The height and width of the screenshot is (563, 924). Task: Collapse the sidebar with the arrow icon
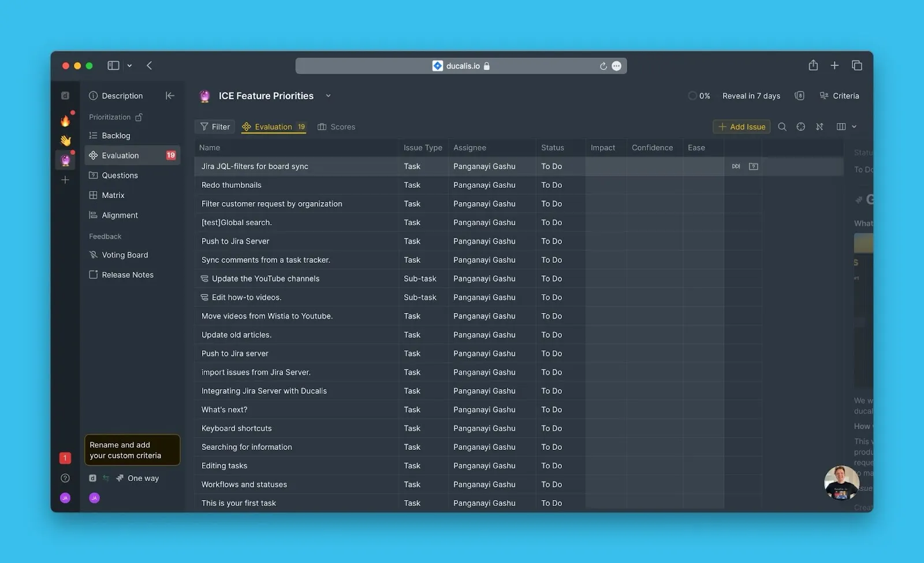tap(170, 96)
